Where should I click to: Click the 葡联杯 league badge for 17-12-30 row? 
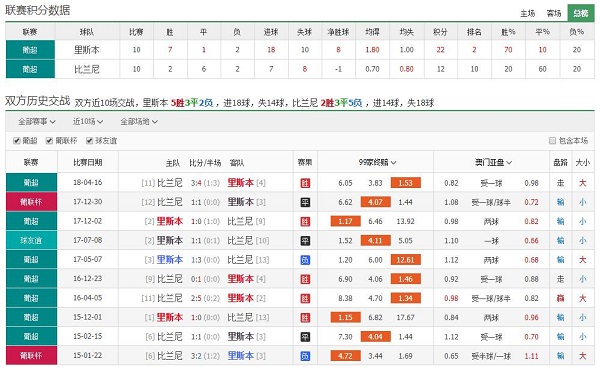pos(31,202)
